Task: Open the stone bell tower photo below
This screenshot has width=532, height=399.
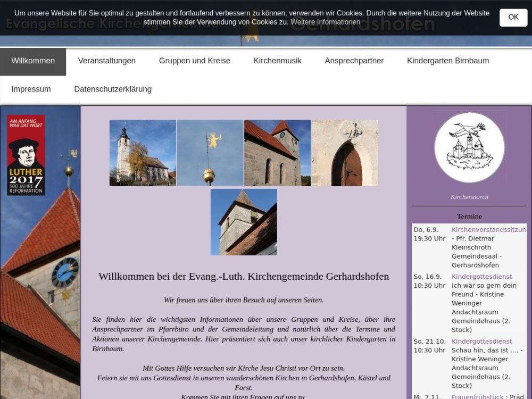Action: point(244,222)
